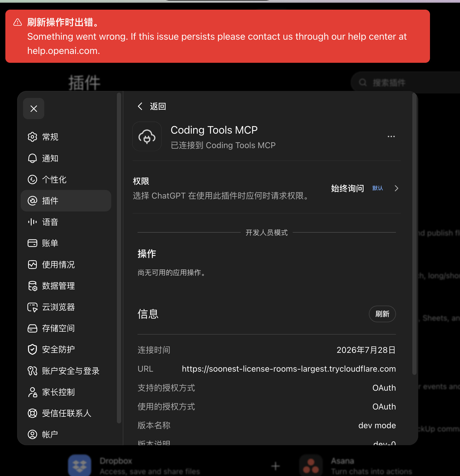Click the database icon beside 数据管理
The height and width of the screenshot is (476, 460).
tap(32, 286)
